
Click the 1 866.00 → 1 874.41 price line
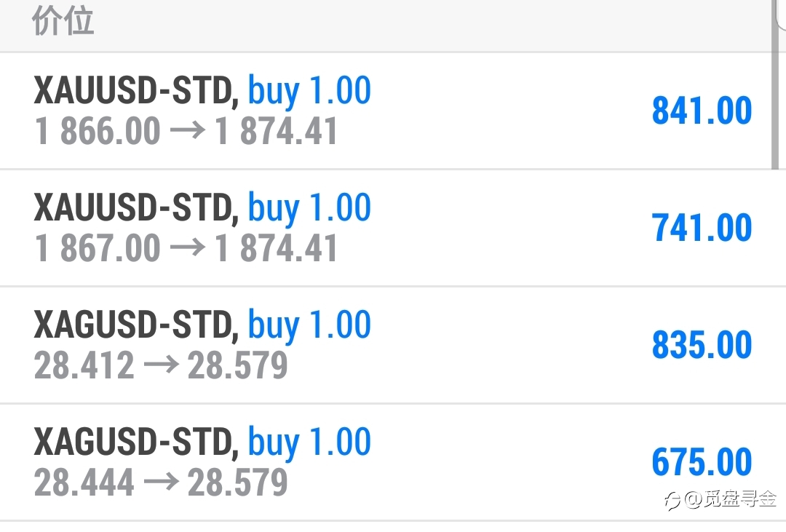tap(186, 132)
